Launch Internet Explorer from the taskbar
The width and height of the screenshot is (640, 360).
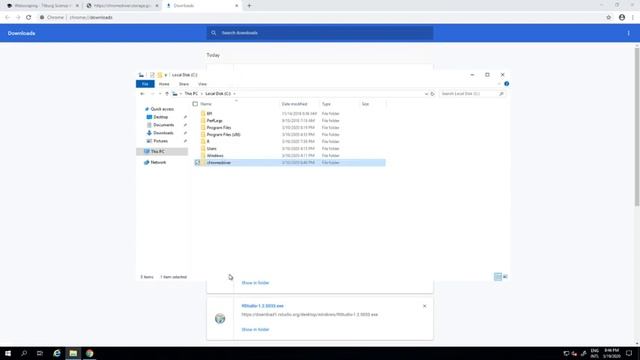tap(57, 353)
